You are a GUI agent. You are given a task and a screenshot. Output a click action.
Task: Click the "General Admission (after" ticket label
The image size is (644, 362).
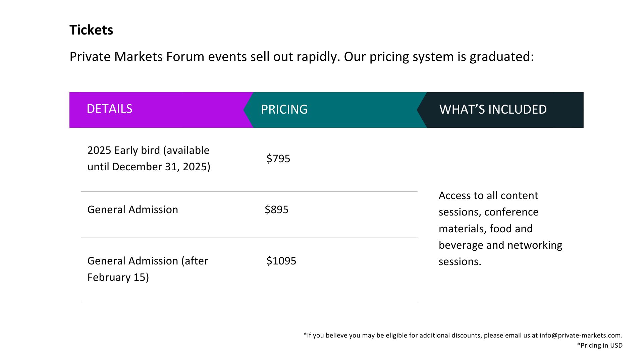[148, 261]
